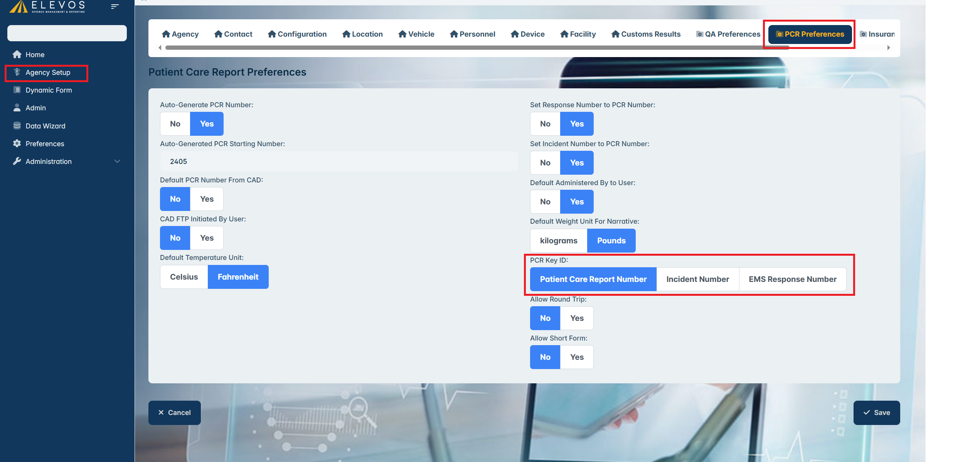Click the Auto-Generated PCR Starting Number field
The height and width of the screenshot is (462, 980).
pos(338,162)
